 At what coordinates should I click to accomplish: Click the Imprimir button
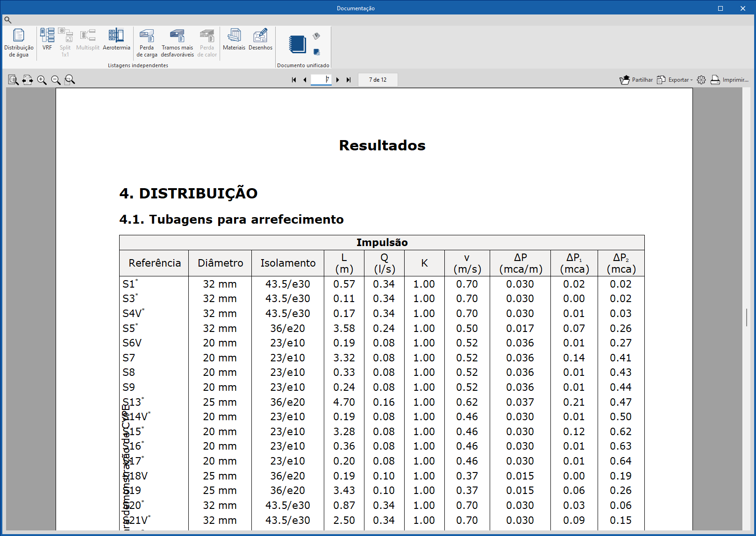[729, 80]
